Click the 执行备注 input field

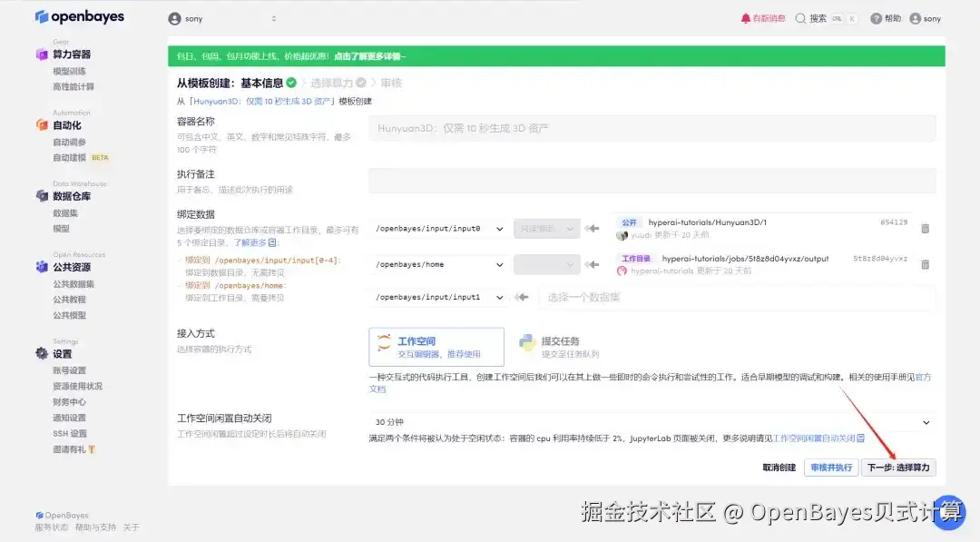pyautogui.click(x=652, y=180)
